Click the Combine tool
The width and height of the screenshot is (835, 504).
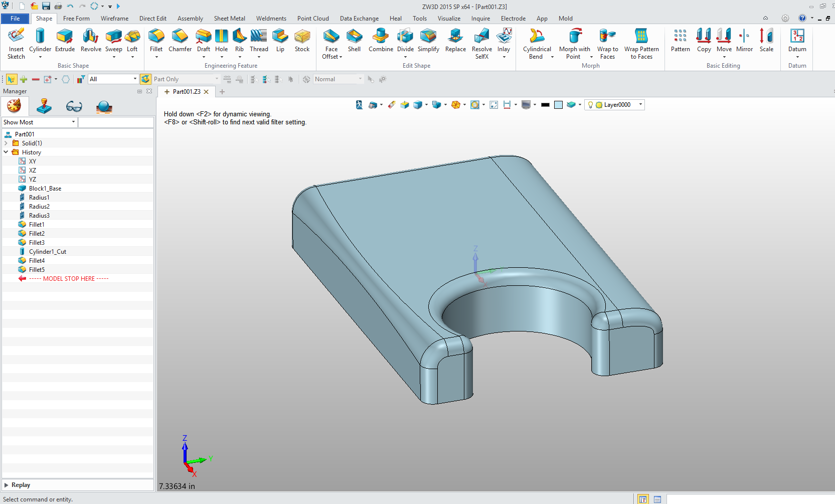click(x=381, y=40)
